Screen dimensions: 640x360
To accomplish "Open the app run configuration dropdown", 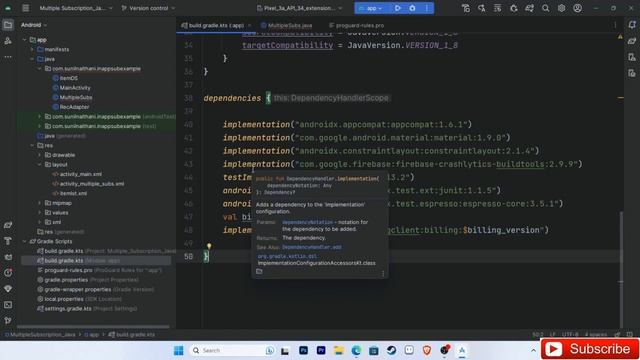I will (371, 8).
